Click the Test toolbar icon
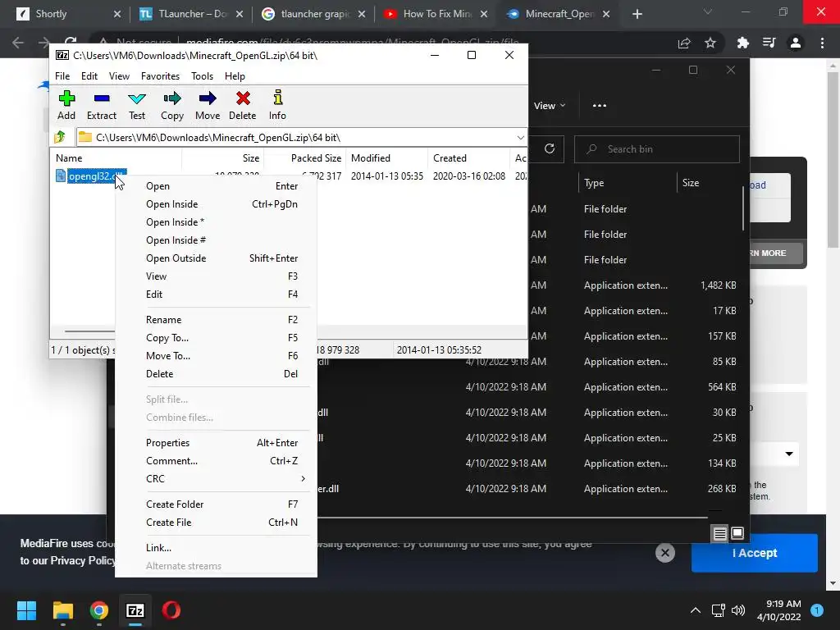840x630 pixels. tap(137, 105)
